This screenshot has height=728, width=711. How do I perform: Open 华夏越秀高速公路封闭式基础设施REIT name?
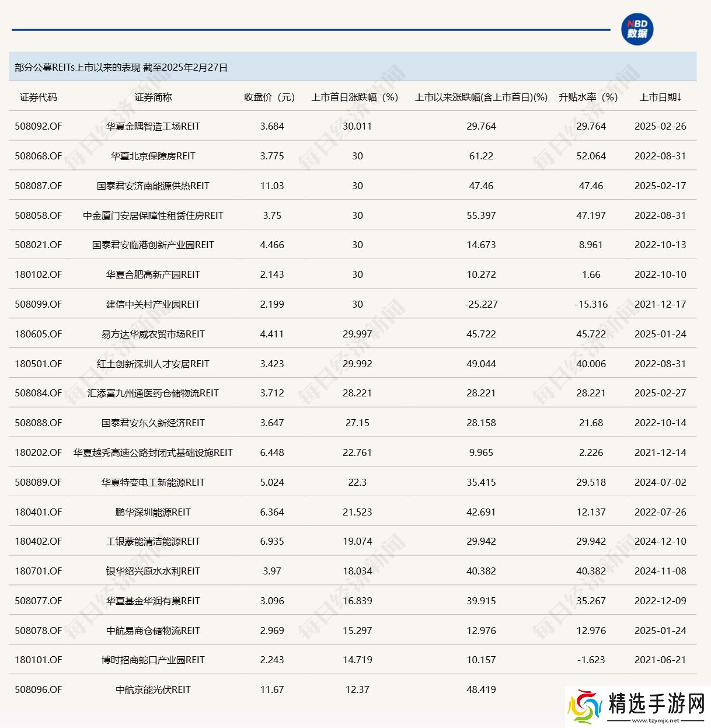pyautogui.click(x=153, y=453)
